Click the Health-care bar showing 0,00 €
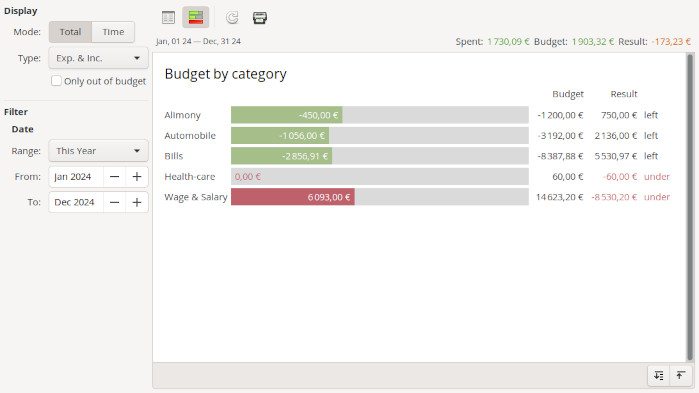699x393 pixels. click(x=380, y=176)
